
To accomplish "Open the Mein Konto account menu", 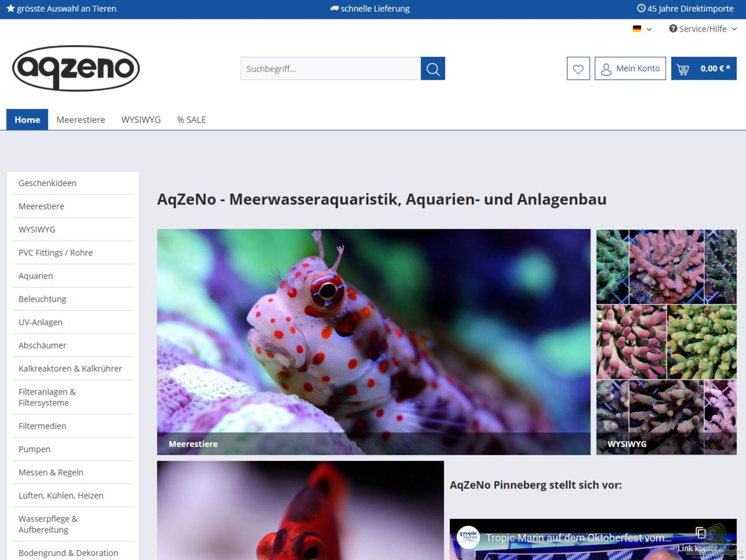I will (x=630, y=69).
